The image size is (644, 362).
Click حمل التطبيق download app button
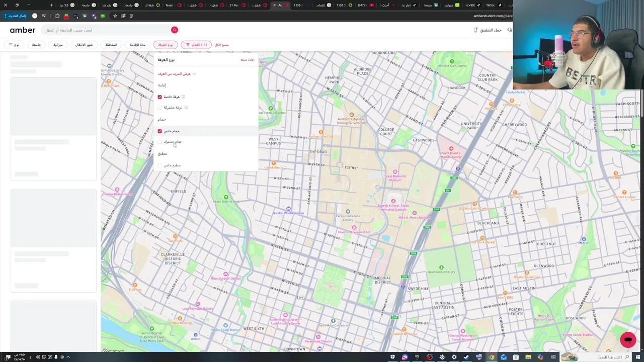(488, 30)
